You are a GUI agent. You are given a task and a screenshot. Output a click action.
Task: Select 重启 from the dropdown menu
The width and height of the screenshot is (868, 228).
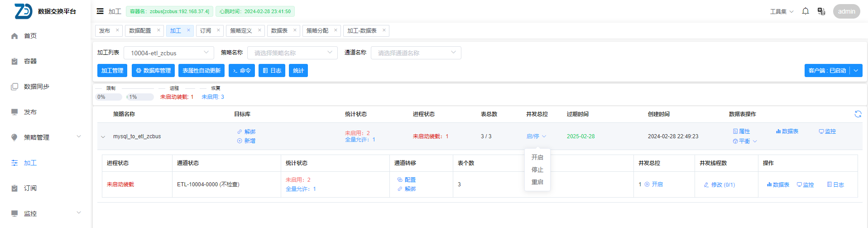pyautogui.click(x=537, y=182)
